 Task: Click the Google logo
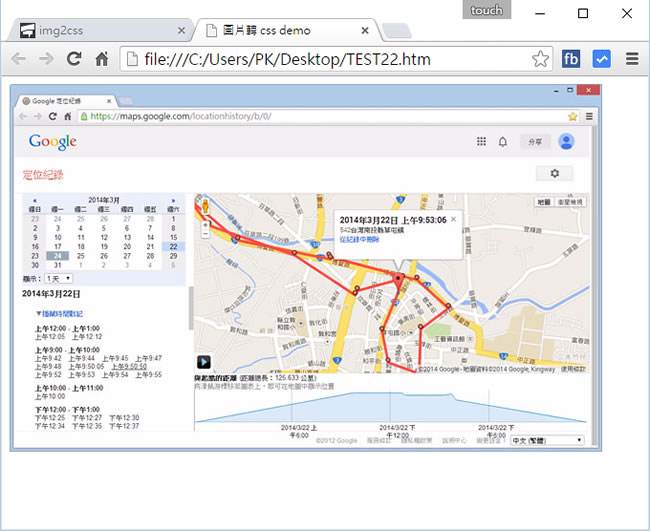pyautogui.click(x=53, y=142)
